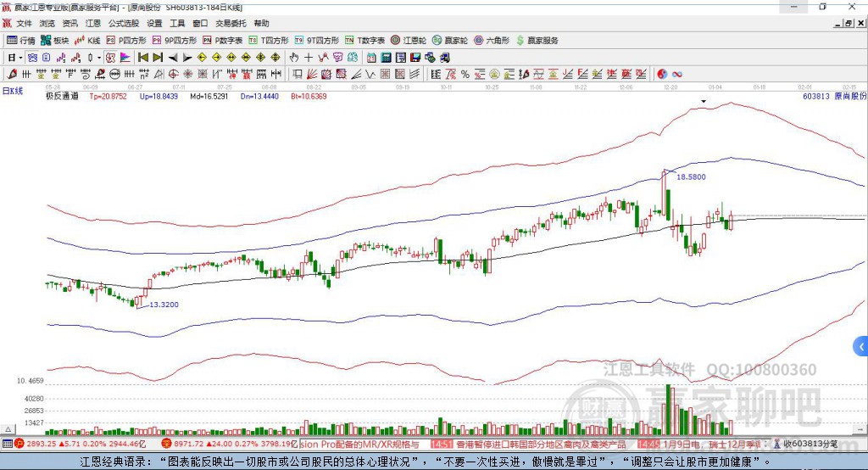This screenshot has height=470, width=868.
Task: Open the calendar icon
Action: tap(371, 58)
